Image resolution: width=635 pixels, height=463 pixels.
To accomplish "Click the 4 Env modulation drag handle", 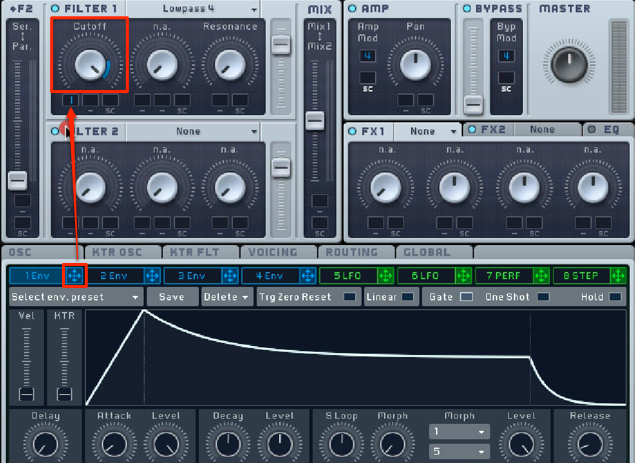I will coord(308,276).
